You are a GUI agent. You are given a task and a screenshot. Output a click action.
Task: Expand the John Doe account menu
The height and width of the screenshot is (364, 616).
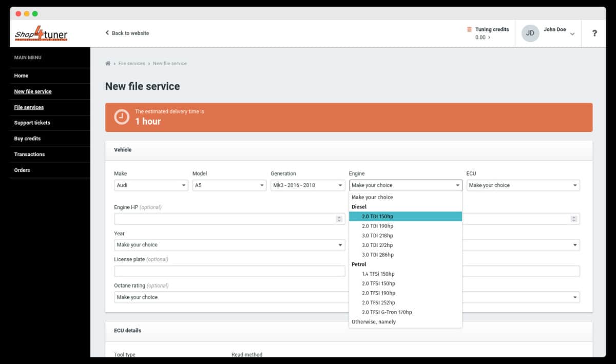[572, 34]
